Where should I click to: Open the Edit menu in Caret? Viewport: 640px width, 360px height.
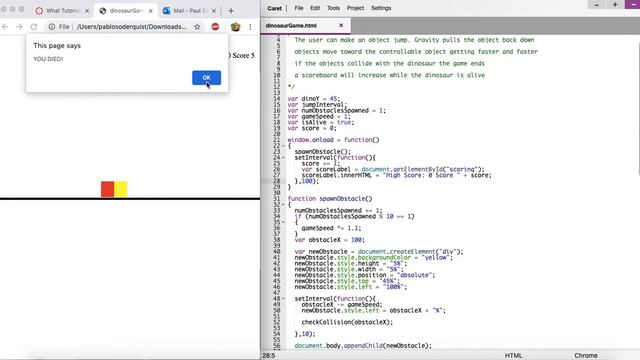(315, 8)
